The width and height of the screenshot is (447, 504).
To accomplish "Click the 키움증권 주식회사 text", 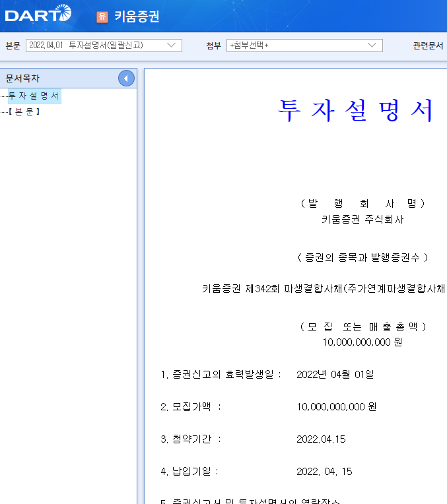I will [x=362, y=219].
